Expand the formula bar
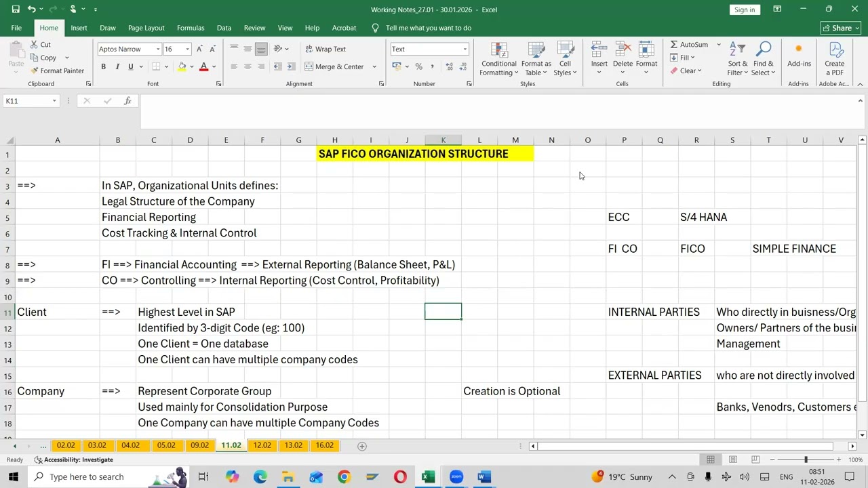The width and height of the screenshot is (868, 488). [860, 101]
